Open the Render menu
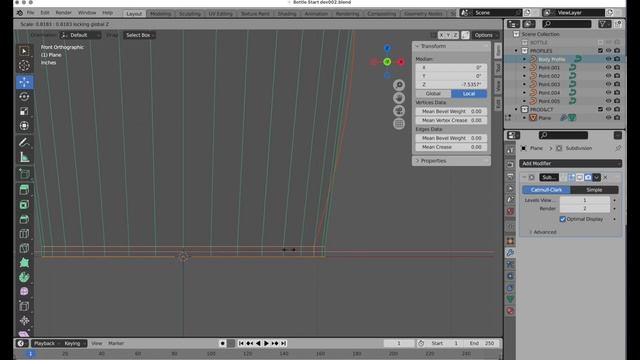The image size is (640, 360). click(x=63, y=13)
